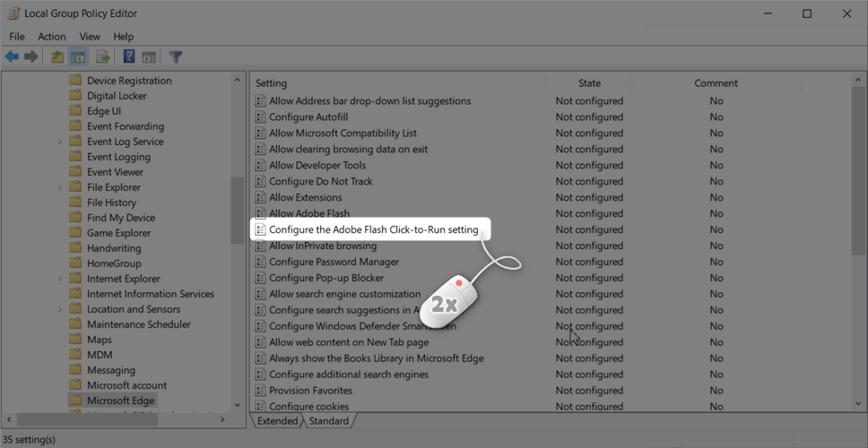Viewport: 868px width, 448px height.
Task: Click the Edge UI folder icon
Action: pos(75,110)
